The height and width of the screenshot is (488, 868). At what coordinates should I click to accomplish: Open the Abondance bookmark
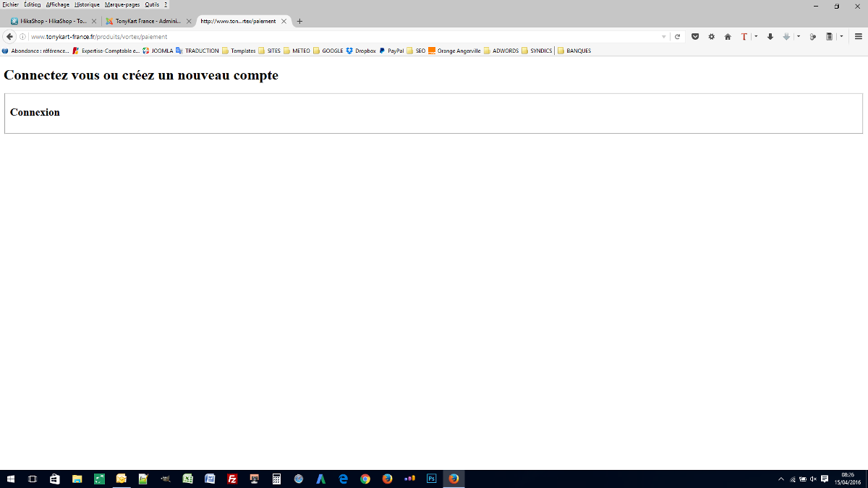[x=35, y=51]
